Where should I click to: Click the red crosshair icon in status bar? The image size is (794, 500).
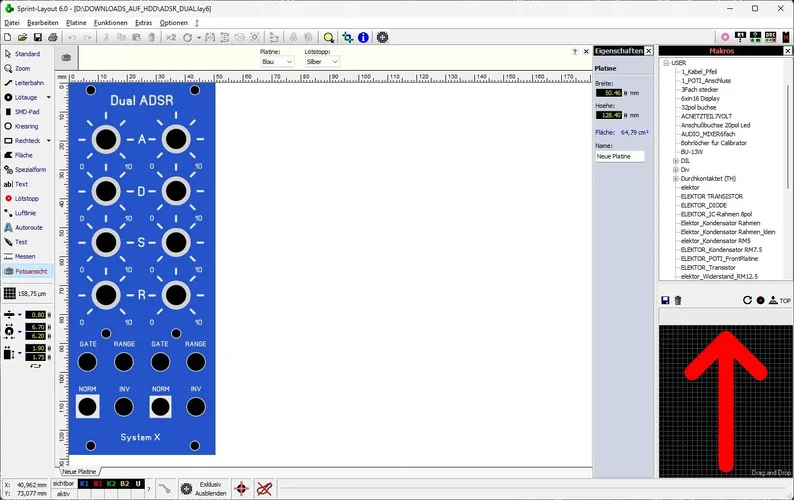coord(242,489)
